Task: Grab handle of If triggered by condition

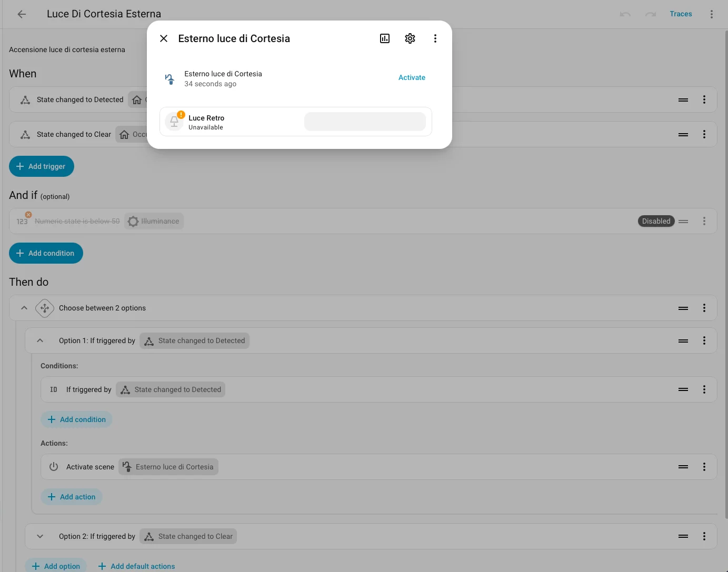Action: pos(683,389)
